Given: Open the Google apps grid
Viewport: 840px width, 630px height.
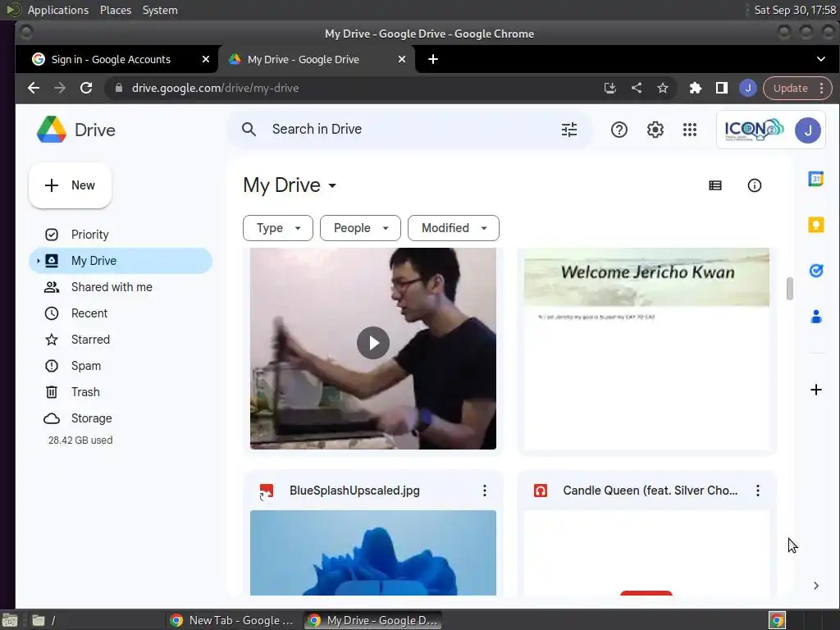Looking at the screenshot, I should tap(690, 130).
